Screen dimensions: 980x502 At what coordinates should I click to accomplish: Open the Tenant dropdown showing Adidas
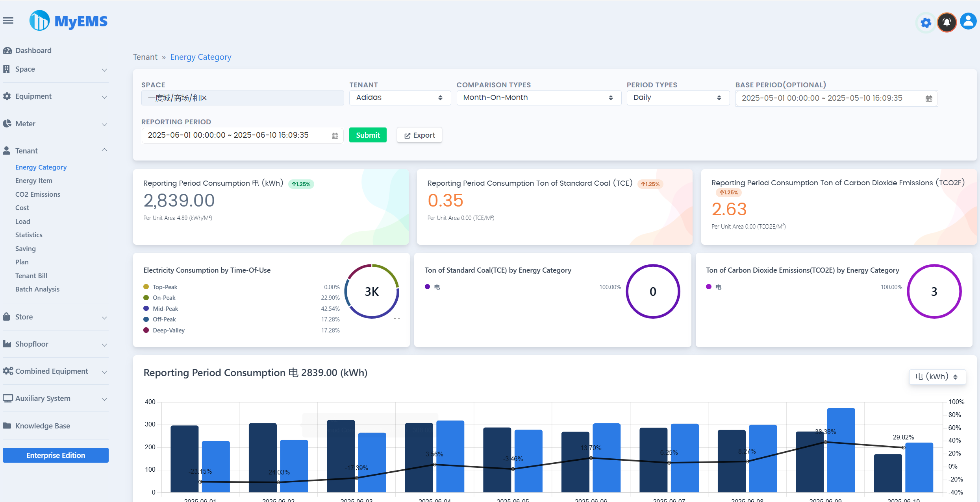pos(399,98)
